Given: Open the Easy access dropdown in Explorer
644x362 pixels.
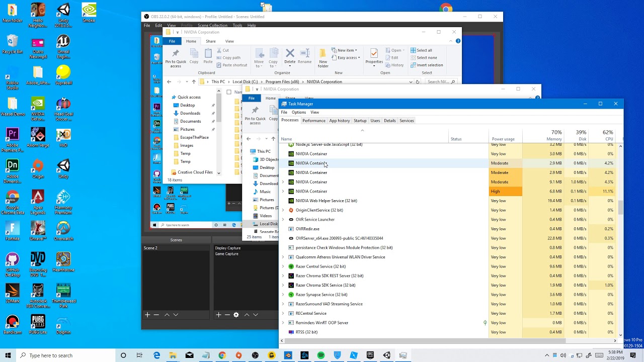Looking at the screenshot, I should (x=346, y=57).
